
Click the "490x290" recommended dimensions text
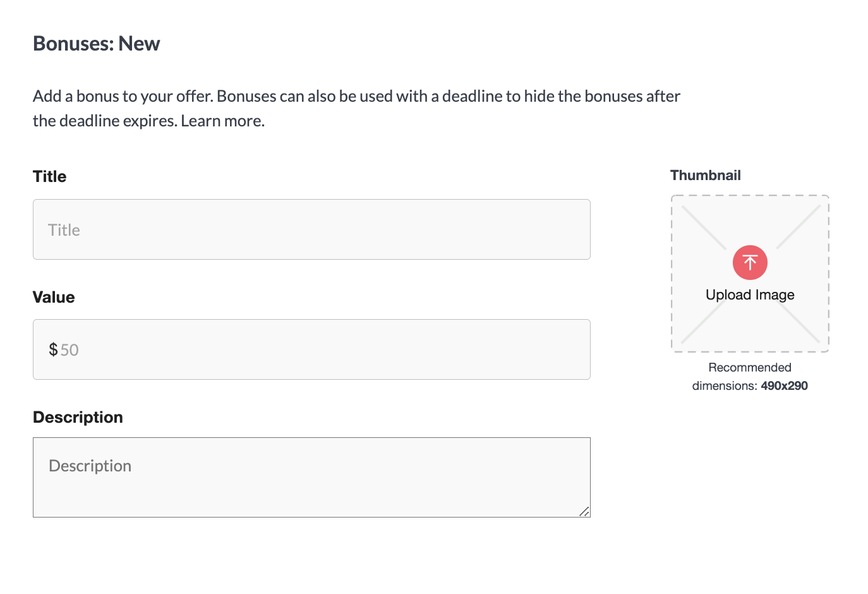(x=784, y=385)
